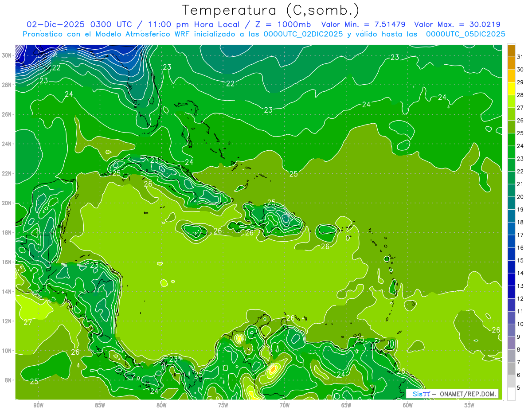Image resolution: width=532 pixels, height=411 pixels.
Task: Pick the dark blue swatch between 13 and 14
Action: click(511, 280)
